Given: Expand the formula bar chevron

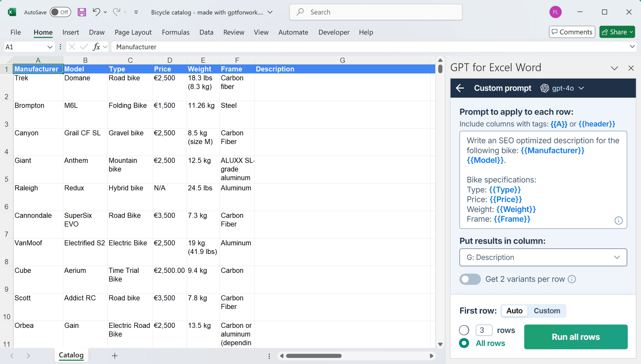Looking at the screenshot, I should pos(632,47).
